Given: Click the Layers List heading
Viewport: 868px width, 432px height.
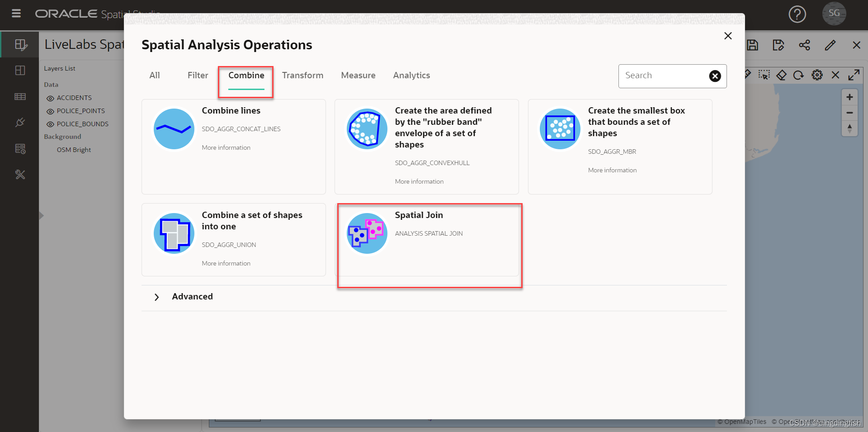Looking at the screenshot, I should click(x=60, y=69).
